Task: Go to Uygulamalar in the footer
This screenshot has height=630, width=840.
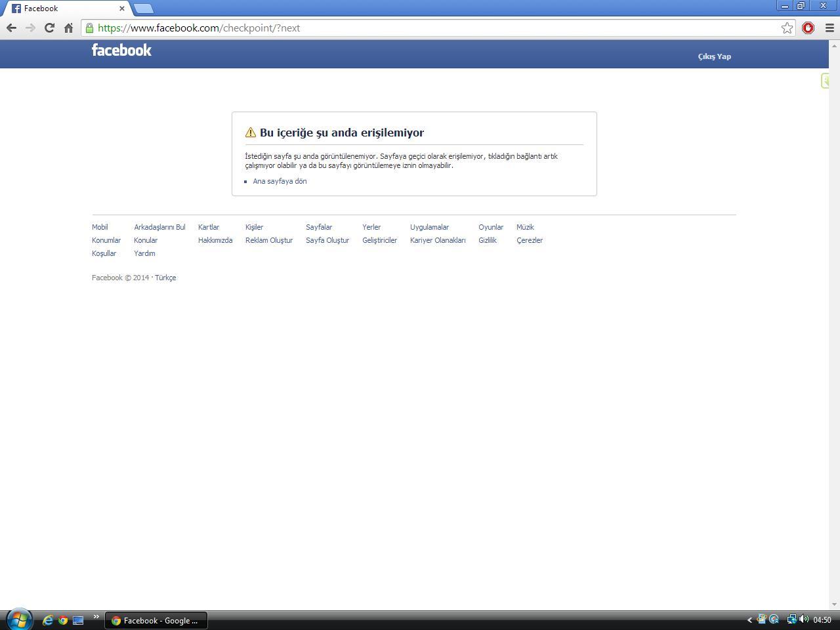Action: tap(429, 227)
